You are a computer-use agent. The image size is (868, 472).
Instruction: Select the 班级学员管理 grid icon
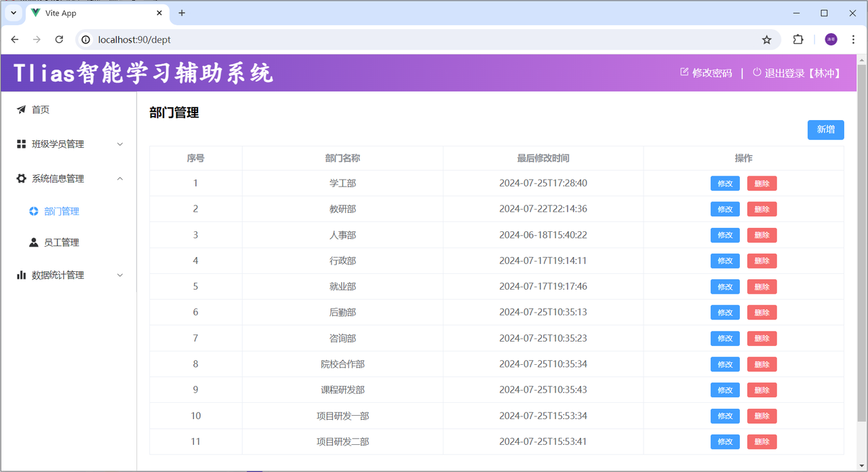tap(21, 144)
